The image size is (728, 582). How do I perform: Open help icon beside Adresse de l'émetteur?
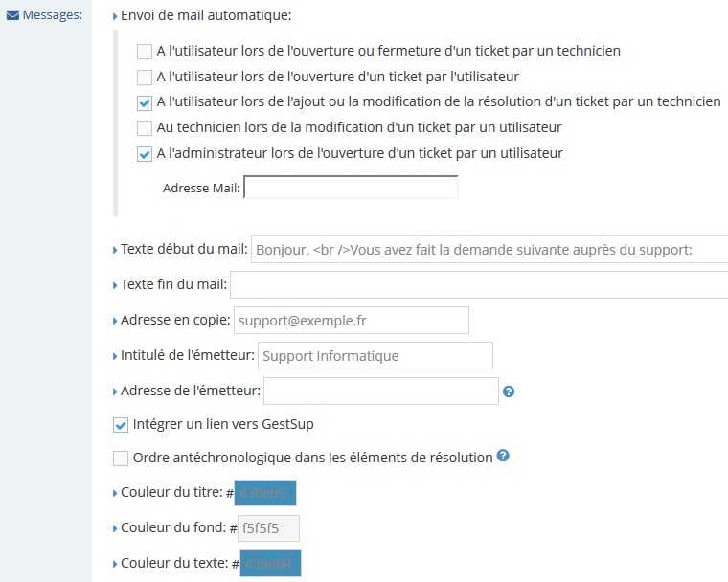(509, 392)
